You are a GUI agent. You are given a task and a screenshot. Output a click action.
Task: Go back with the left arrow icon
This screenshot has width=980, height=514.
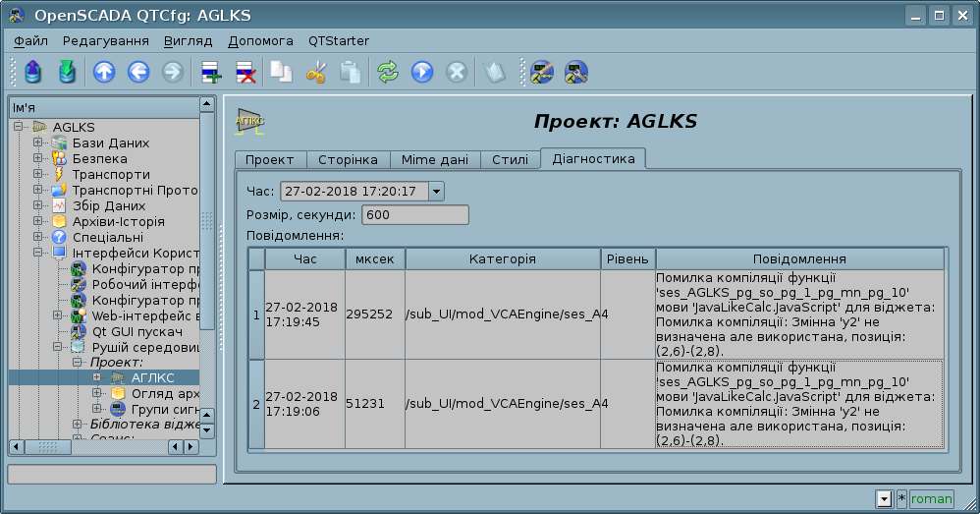tap(138, 72)
